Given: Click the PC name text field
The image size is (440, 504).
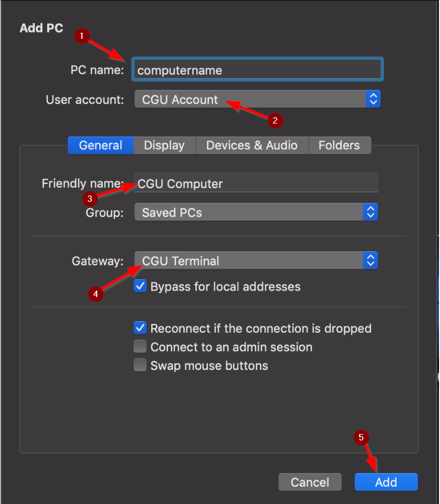Looking at the screenshot, I should 257,69.
